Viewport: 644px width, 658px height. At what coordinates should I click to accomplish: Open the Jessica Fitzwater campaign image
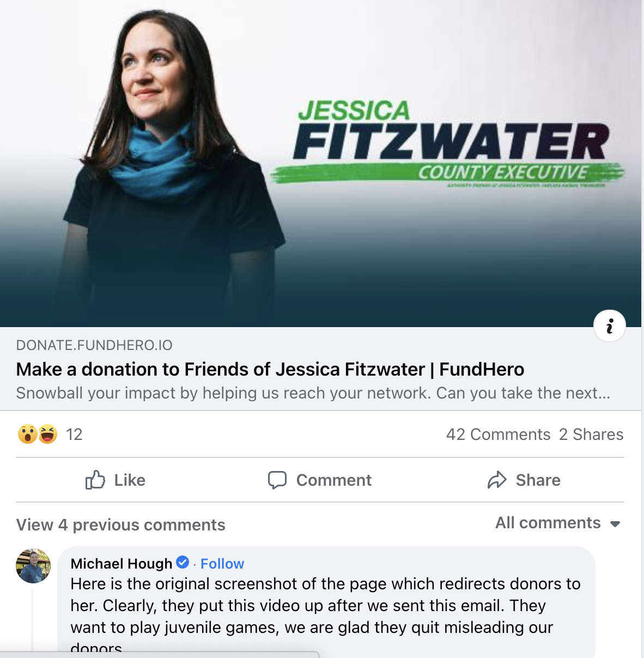click(320, 164)
